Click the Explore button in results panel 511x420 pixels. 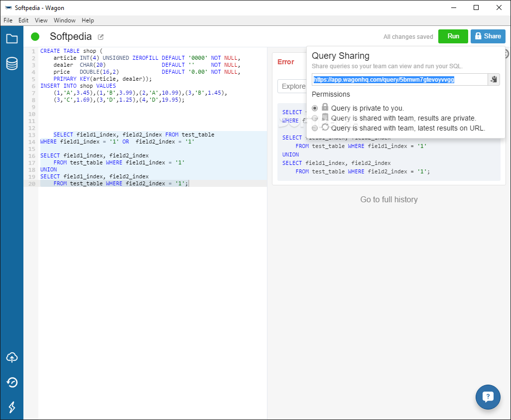point(293,86)
